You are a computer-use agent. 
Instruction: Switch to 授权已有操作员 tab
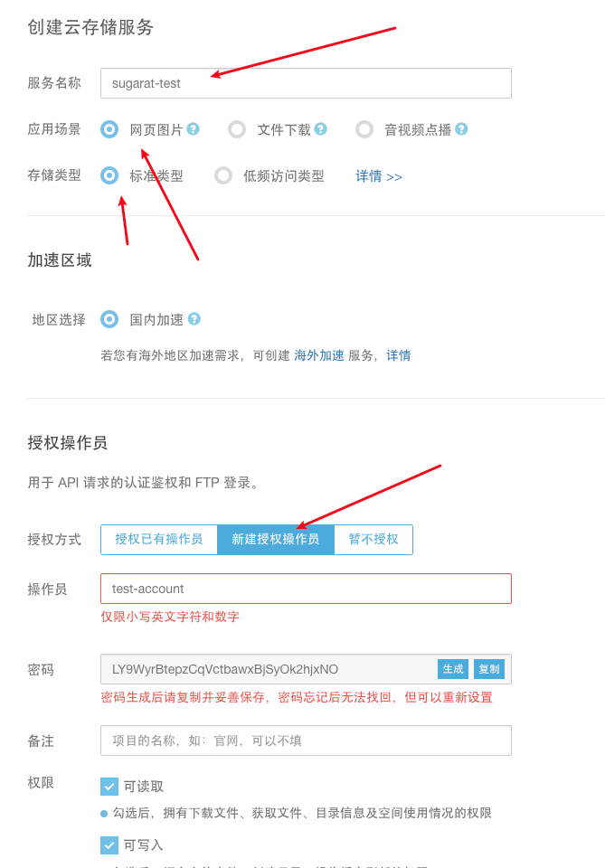click(159, 539)
